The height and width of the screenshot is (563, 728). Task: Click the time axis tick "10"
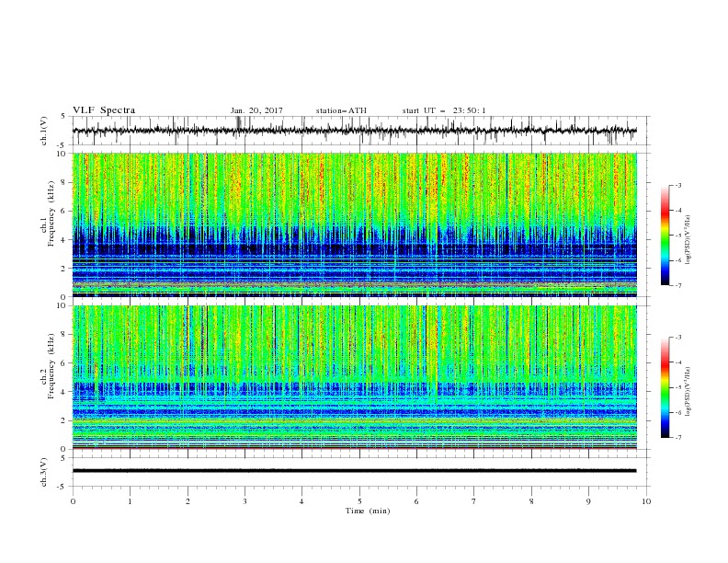(x=646, y=501)
